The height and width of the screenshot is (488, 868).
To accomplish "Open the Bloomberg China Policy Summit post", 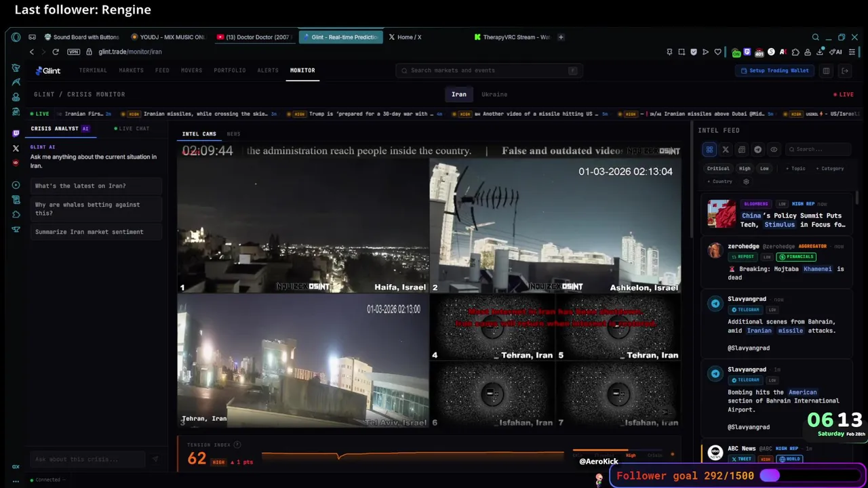I will coord(777,213).
